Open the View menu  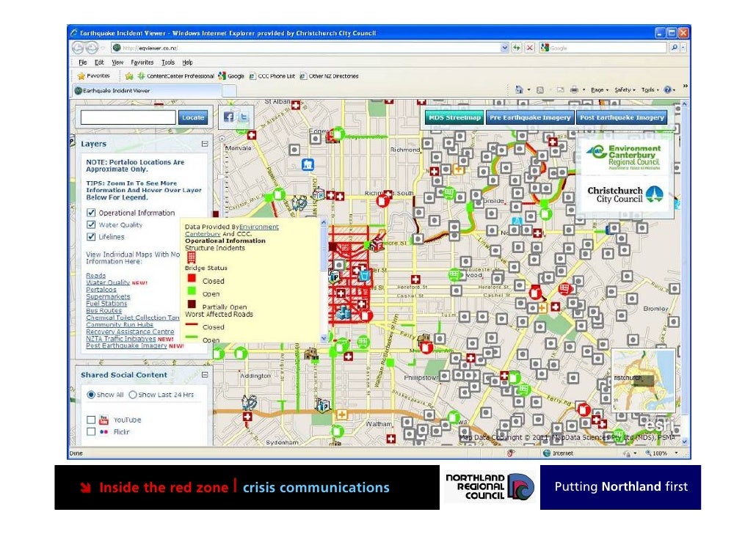[x=117, y=62]
